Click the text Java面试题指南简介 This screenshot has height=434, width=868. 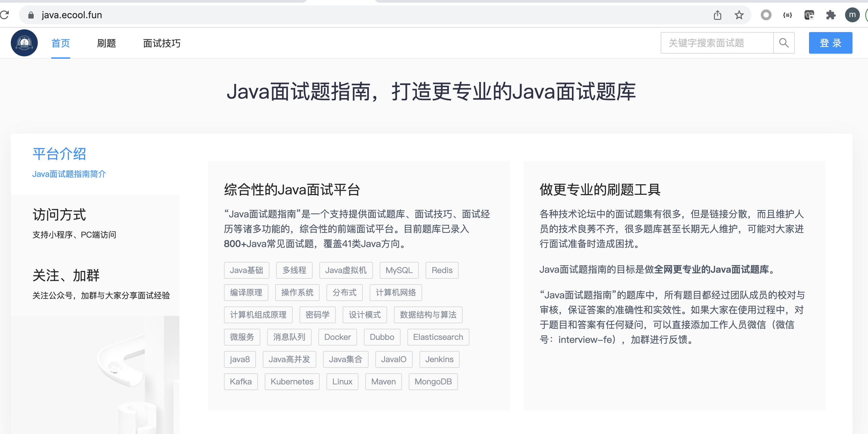(x=69, y=174)
